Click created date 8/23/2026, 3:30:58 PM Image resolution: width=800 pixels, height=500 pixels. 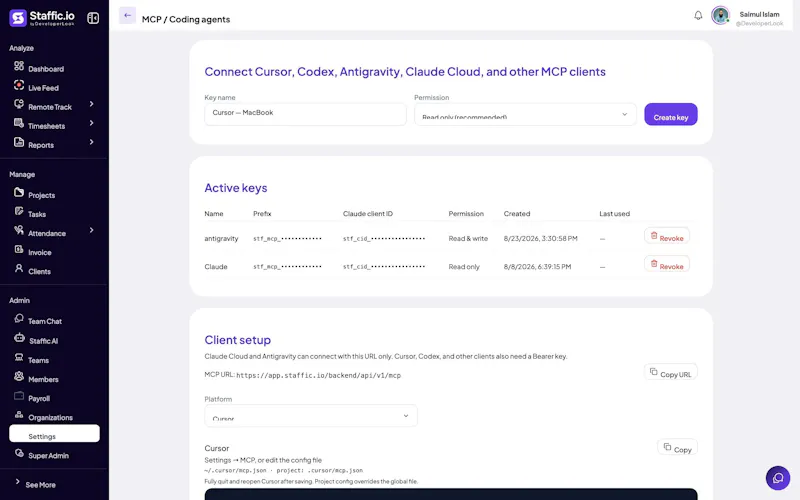(x=540, y=238)
